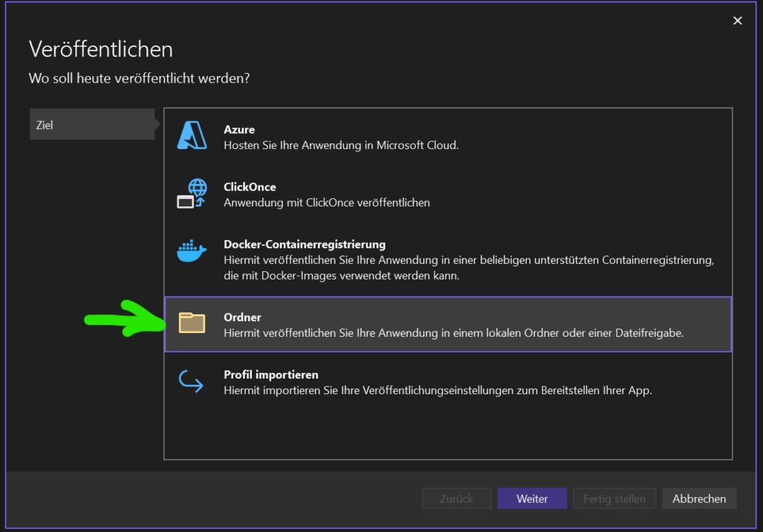Screen dimensions: 763x532
Task: Choose the ClickOnce title label
Action: [250, 187]
